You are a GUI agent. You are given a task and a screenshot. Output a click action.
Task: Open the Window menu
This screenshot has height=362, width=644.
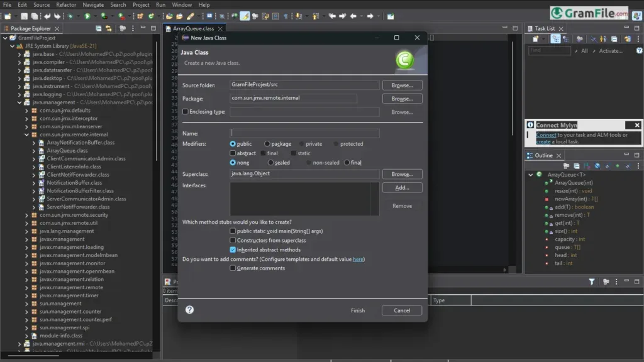tap(182, 5)
